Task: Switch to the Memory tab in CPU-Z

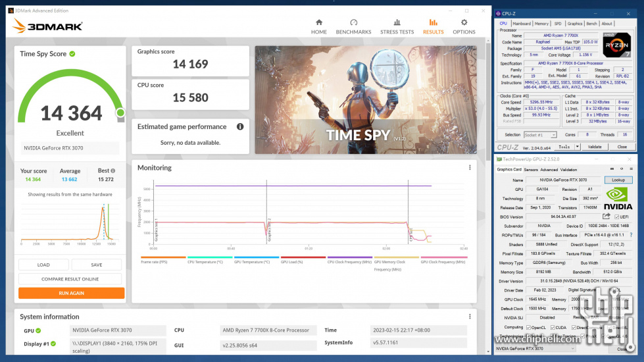Action: [x=541, y=24]
